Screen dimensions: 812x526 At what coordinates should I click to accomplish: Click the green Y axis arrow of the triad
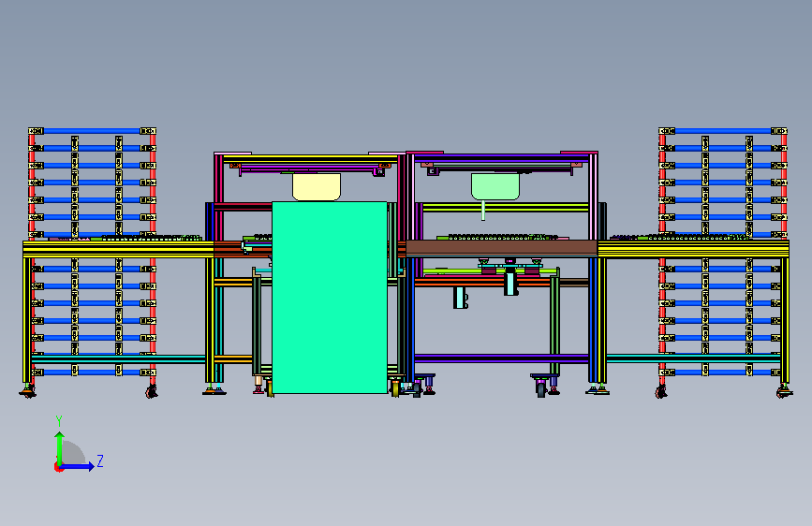60,448
